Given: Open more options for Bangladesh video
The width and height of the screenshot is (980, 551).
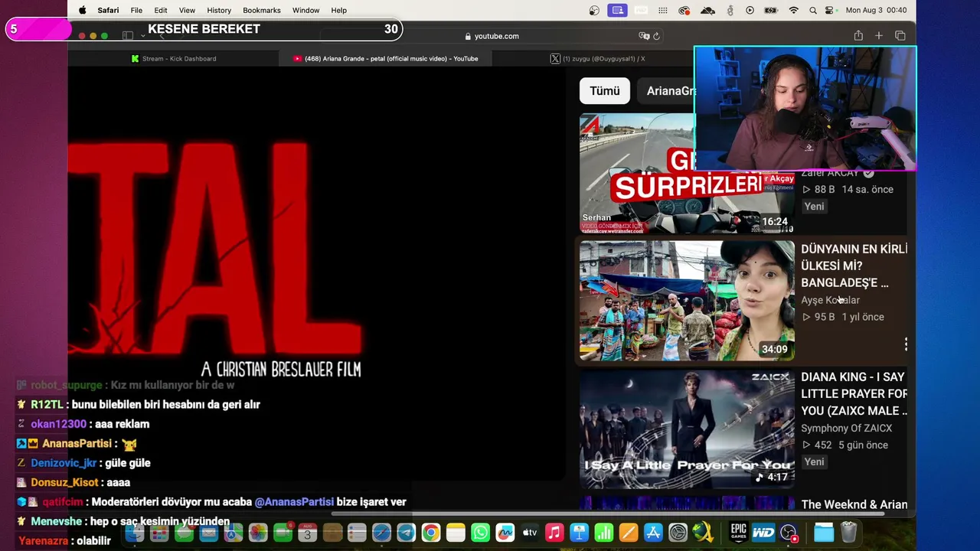Looking at the screenshot, I should [x=906, y=344].
